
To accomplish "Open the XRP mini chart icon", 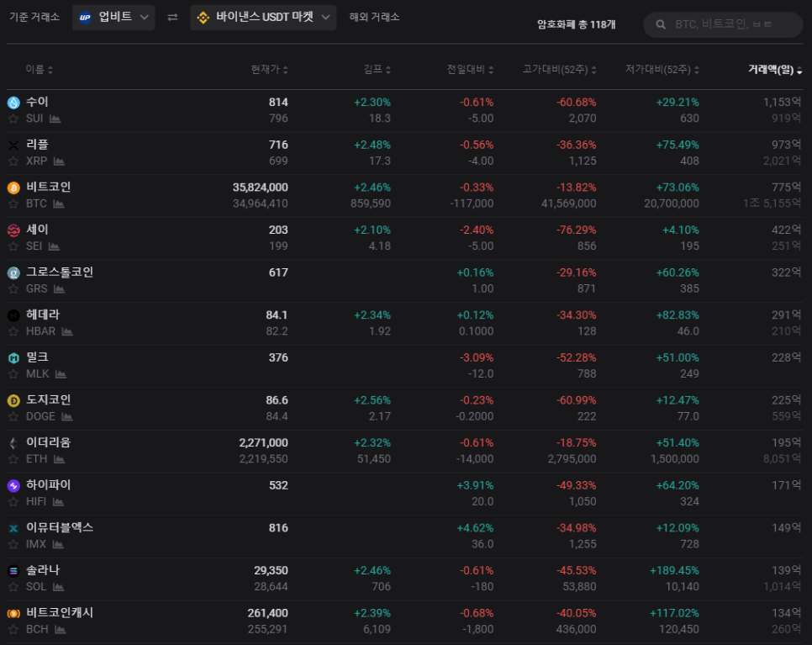I will click(x=59, y=161).
